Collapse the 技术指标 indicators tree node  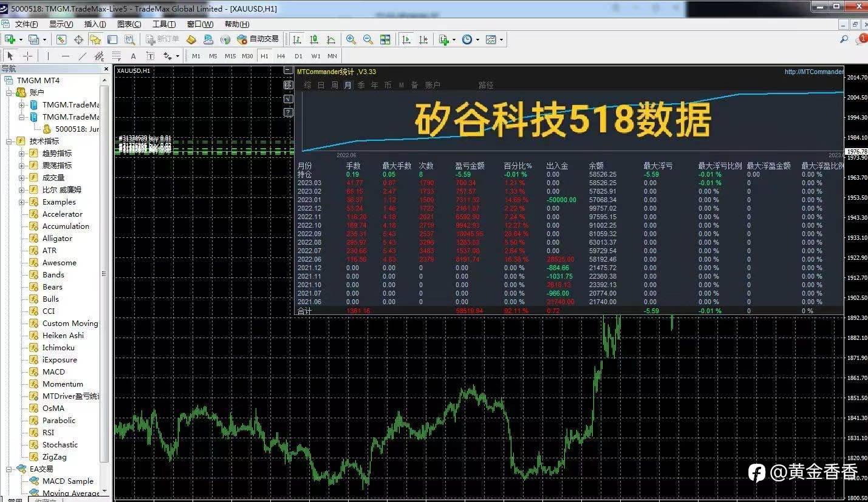pyautogui.click(x=9, y=141)
